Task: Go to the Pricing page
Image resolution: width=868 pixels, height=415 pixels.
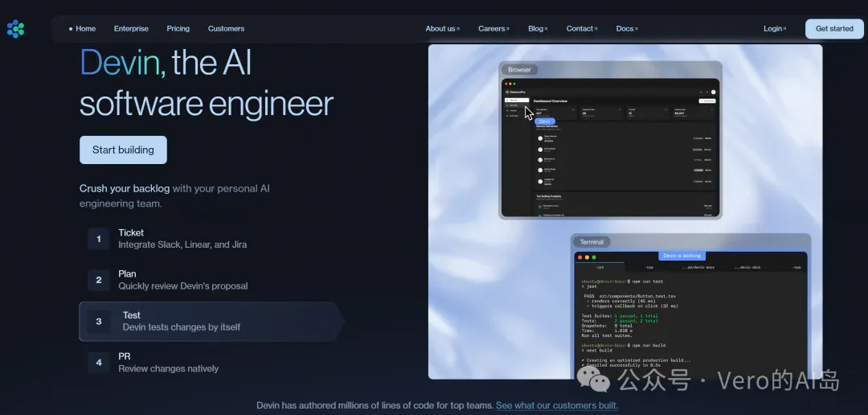Action: point(178,29)
